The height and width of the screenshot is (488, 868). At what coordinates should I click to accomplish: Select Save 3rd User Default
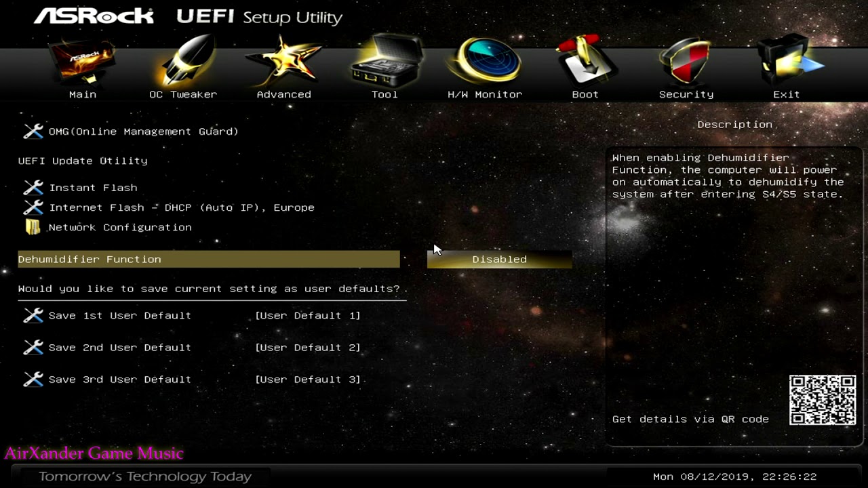(x=120, y=379)
